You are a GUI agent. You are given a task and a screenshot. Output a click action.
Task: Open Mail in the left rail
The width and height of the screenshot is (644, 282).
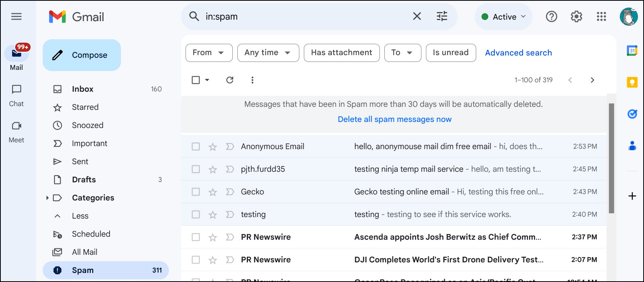(17, 58)
